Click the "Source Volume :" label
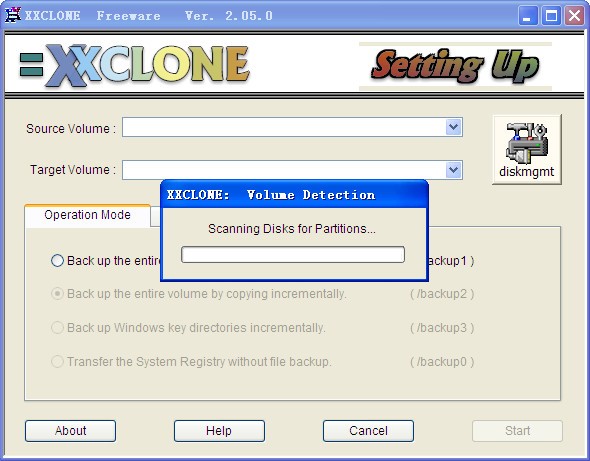 point(71,129)
